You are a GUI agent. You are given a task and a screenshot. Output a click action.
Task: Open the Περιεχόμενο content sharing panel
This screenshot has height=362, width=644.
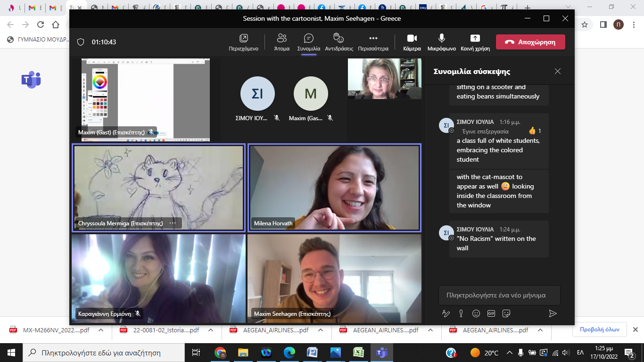coord(243,42)
